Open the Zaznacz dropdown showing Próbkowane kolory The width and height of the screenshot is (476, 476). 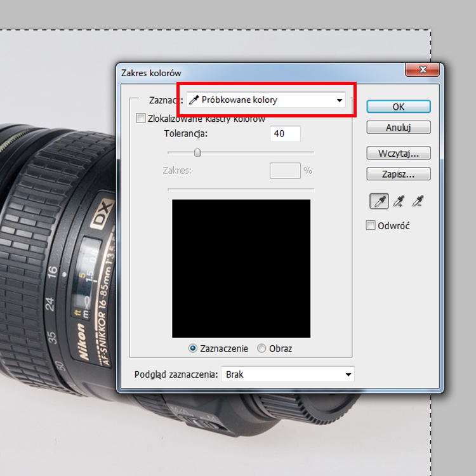click(266, 100)
